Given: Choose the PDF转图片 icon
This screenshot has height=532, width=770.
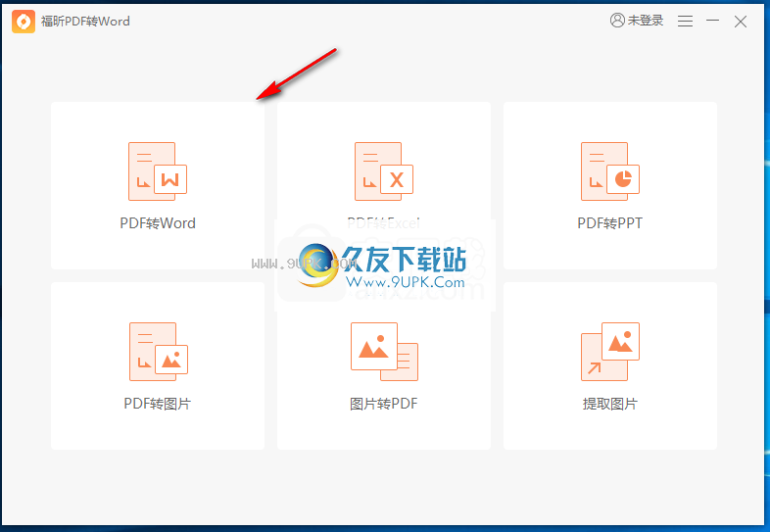Looking at the screenshot, I should [x=158, y=352].
